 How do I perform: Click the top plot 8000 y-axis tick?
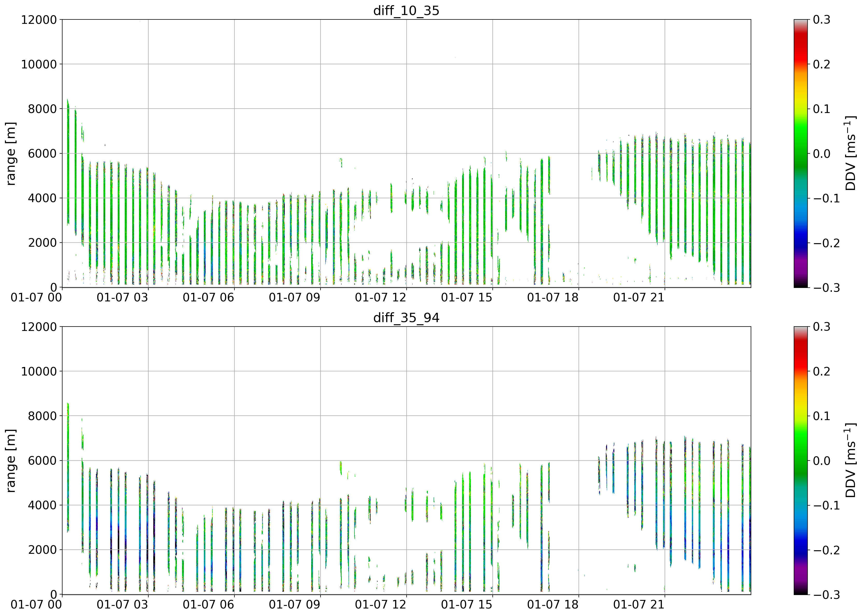42,109
